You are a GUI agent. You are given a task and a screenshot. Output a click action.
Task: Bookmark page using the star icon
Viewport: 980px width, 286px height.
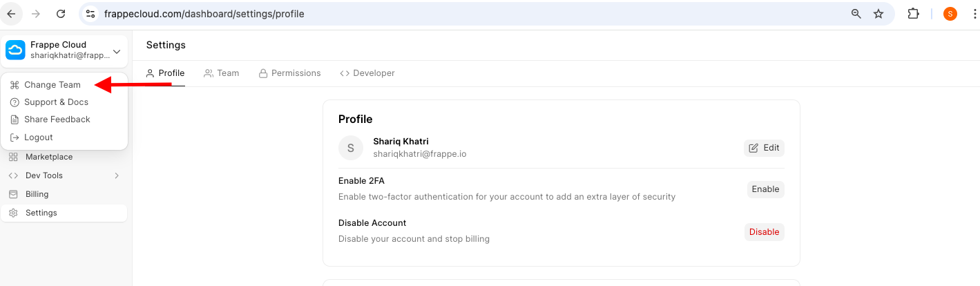tap(878, 14)
